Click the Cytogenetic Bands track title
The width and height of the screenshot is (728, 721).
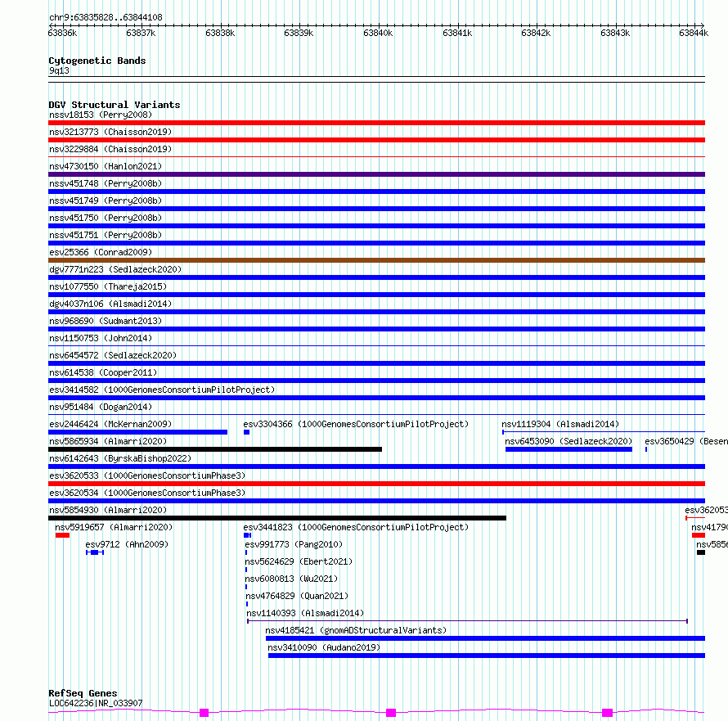[x=97, y=61]
